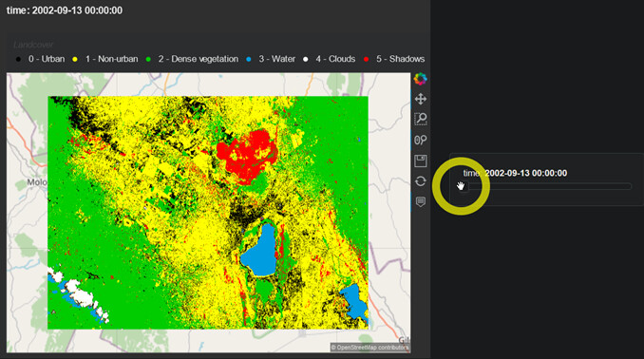Click the time slider handle
The height and width of the screenshot is (359, 644).
464,186
